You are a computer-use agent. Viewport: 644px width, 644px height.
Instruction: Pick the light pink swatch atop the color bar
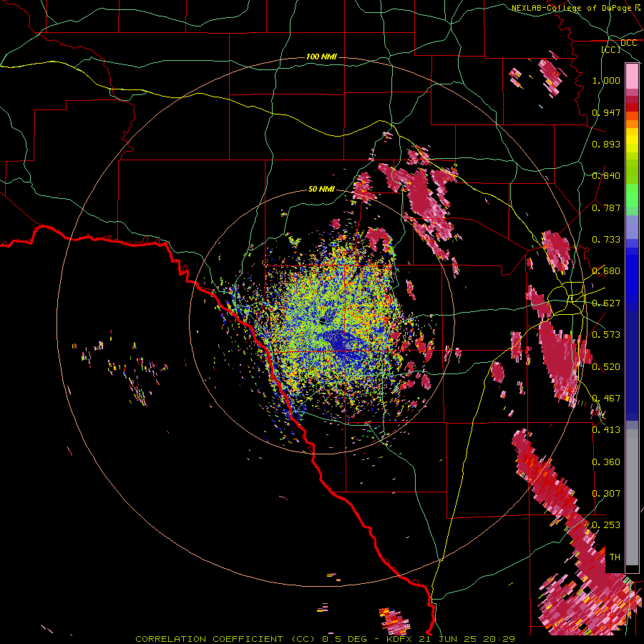pos(632,76)
